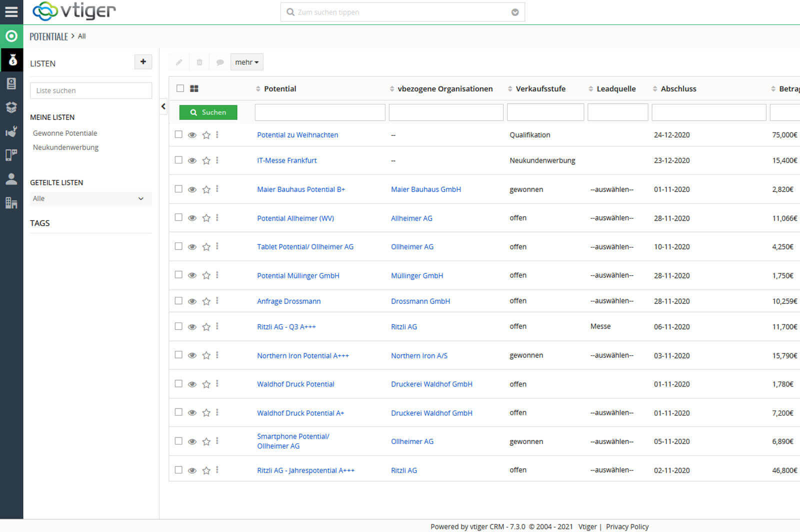
Task: Toggle the select-all checkbox in header
Action: (180, 88)
